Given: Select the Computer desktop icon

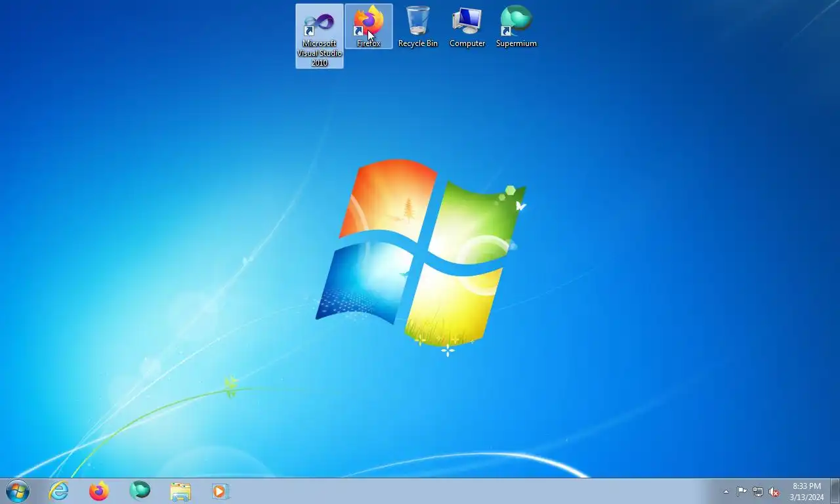Looking at the screenshot, I should coord(467,26).
